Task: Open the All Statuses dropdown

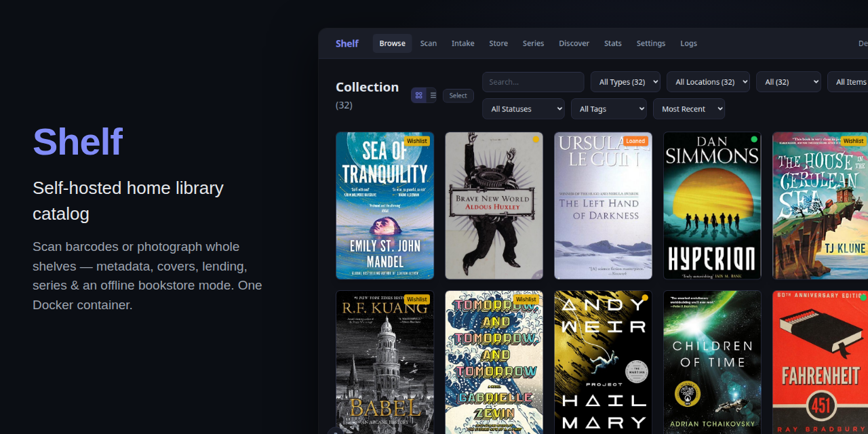Action: (x=524, y=109)
